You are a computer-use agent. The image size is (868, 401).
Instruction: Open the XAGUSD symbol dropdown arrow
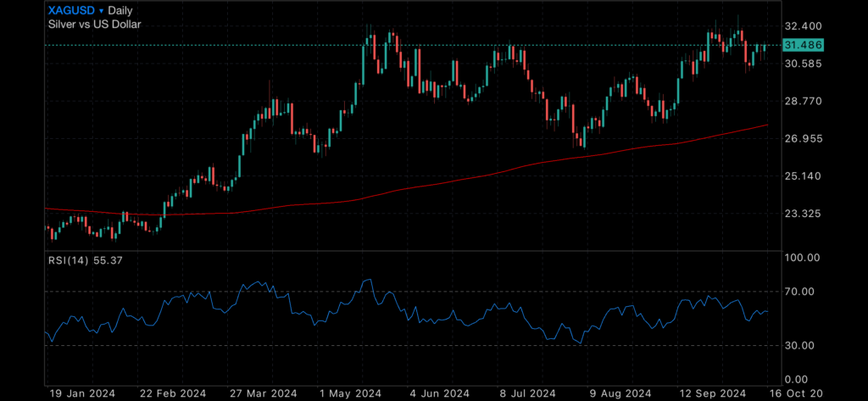(x=102, y=10)
